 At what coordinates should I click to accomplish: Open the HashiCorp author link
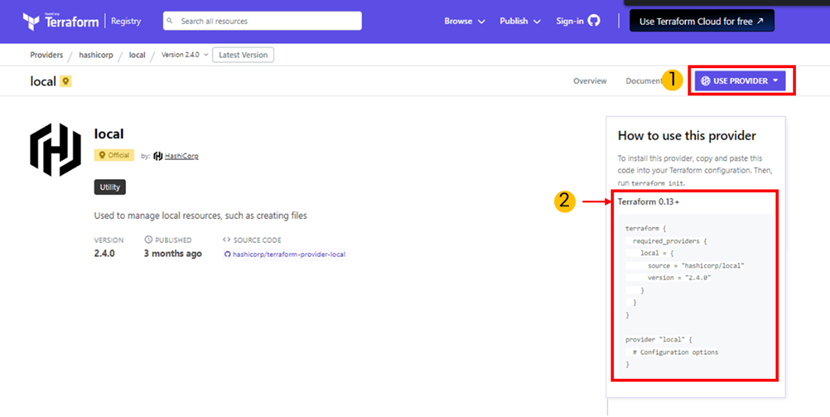click(182, 156)
